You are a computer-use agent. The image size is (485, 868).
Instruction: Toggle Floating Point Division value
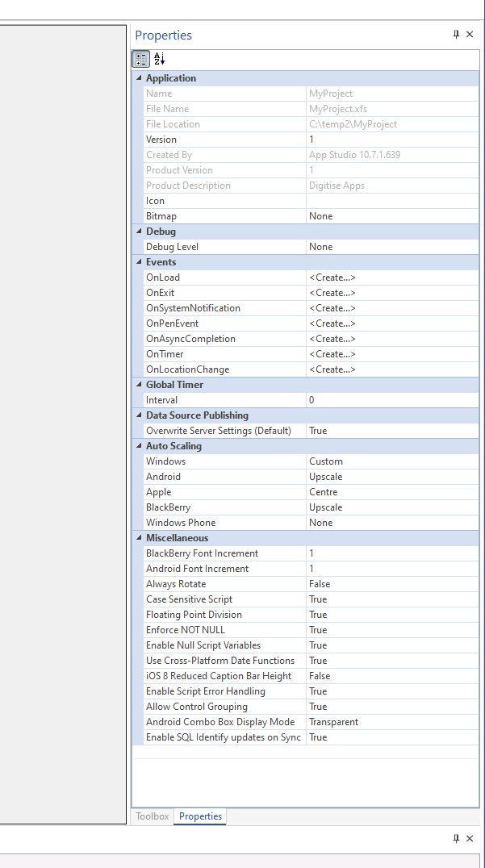pyautogui.click(x=392, y=615)
